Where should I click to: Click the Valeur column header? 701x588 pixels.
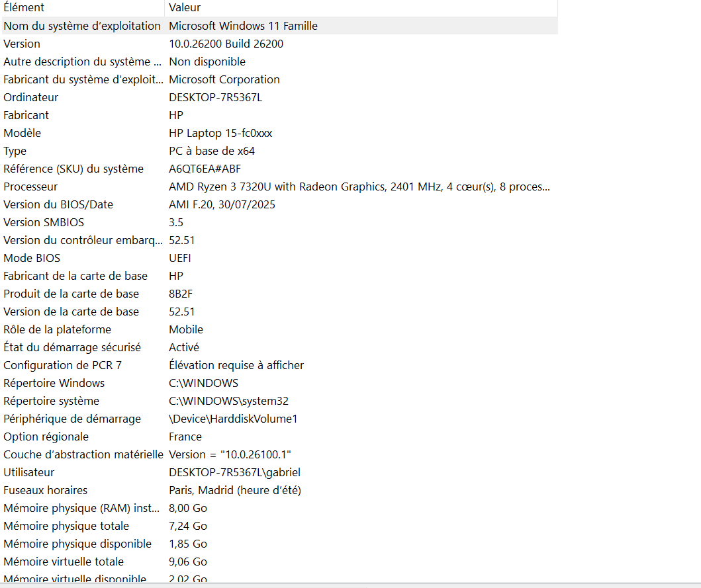[361, 7]
